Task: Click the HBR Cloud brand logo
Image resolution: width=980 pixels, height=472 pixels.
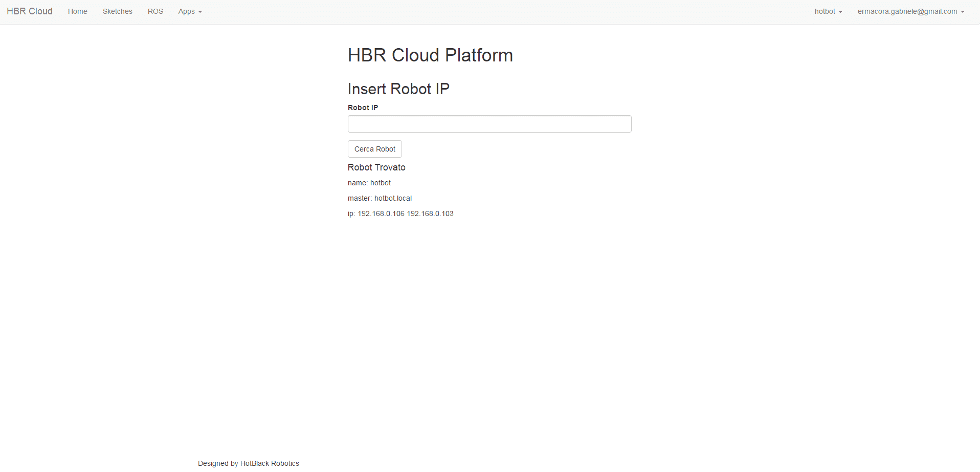Action: pyautogui.click(x=30, y=11)
